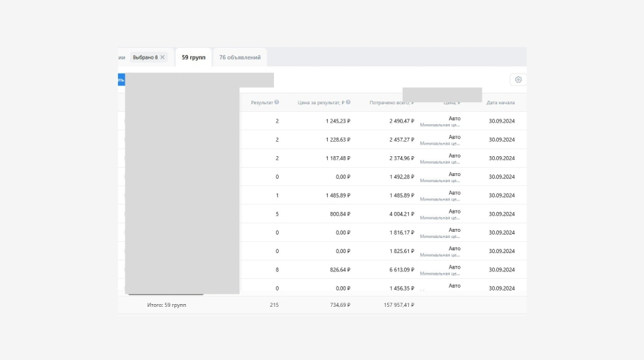Click 'Авто' in the 6 613,09 ₽ row
The width and height of the screenshot is (644, 360).
[x=455, y=267]
